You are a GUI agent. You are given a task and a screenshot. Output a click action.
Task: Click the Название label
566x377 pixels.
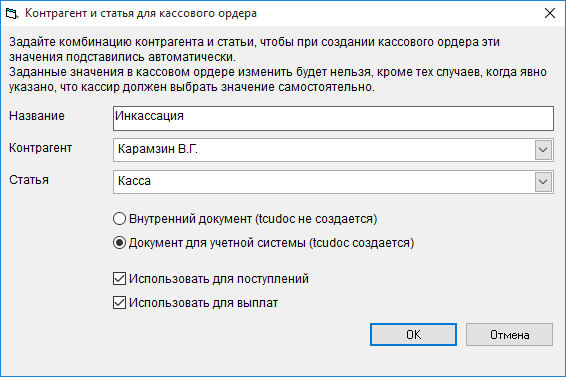[x=37, y=116]
